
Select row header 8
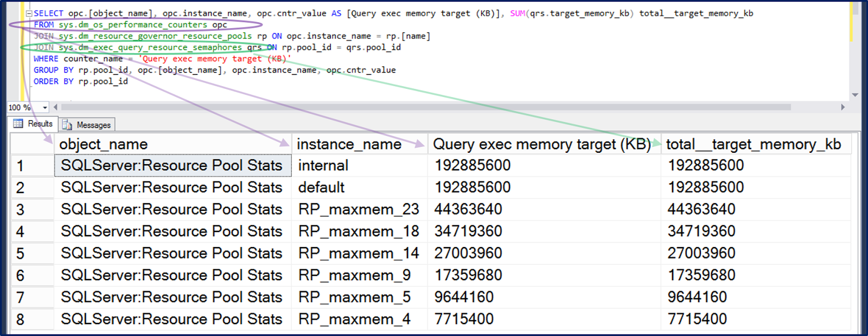point(33,319)
